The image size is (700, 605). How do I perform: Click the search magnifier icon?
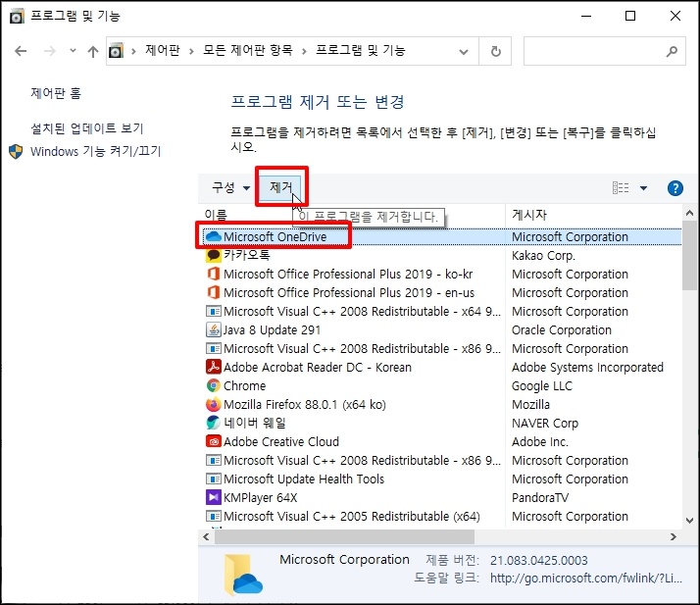(x=672, y=52)
